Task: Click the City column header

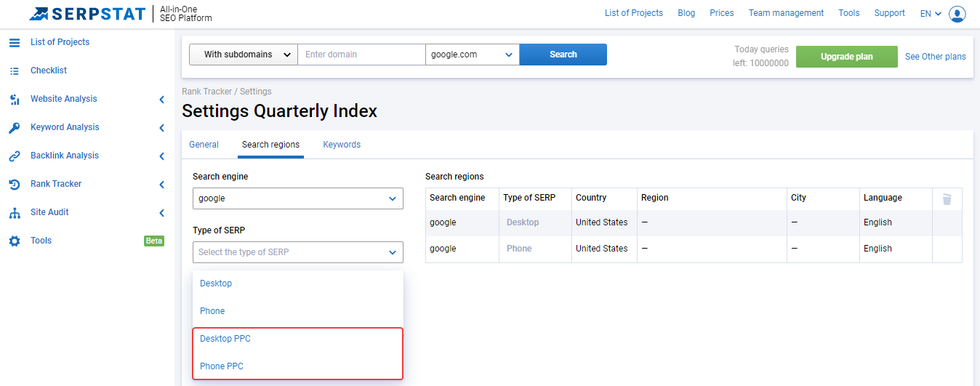Action: [798, 198]
